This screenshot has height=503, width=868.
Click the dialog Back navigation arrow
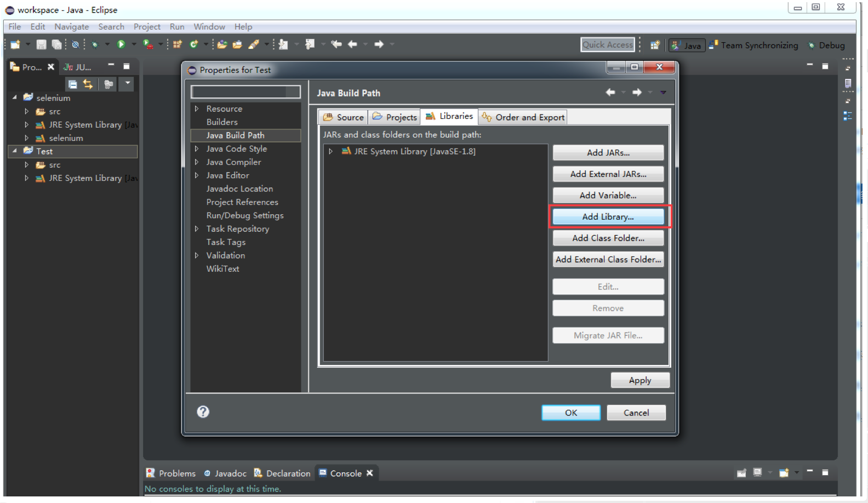610,93
